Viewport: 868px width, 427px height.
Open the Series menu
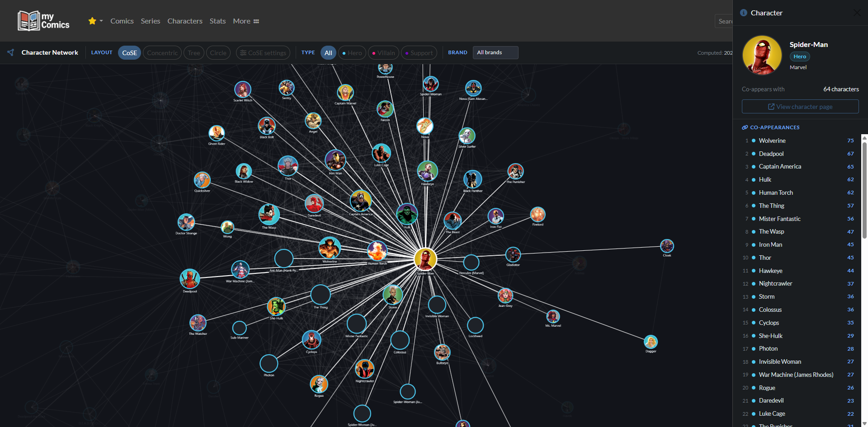(x=151, y=21)
